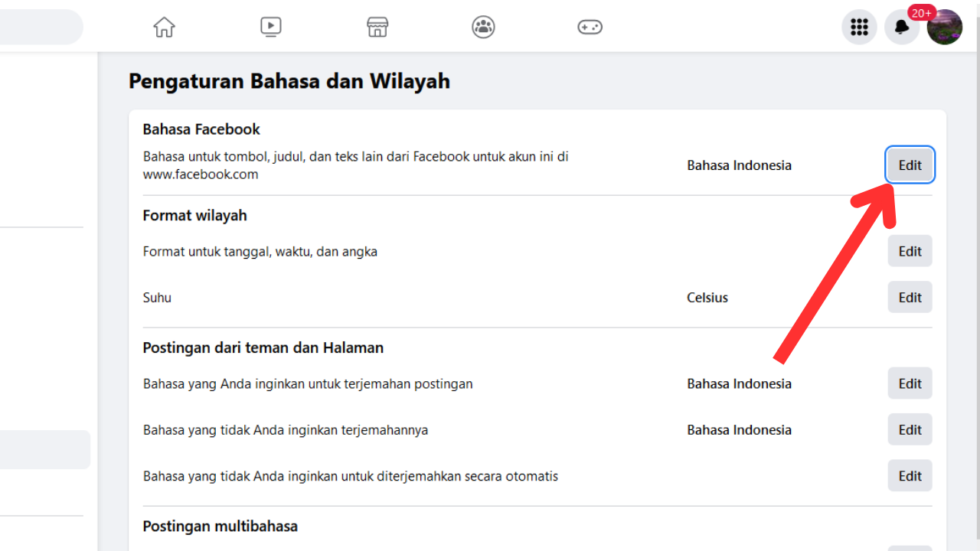
Task: Select the Celsius value text
Action: (x=707, y=298)
